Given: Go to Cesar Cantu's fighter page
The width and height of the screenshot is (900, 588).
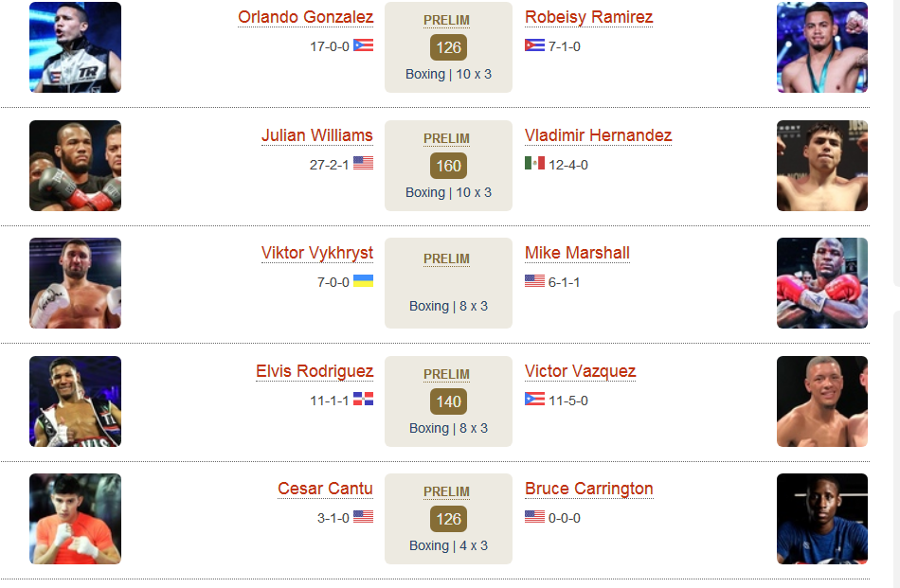Looking at the screenshot, I should pyautogui.click(x=325, y=489).
